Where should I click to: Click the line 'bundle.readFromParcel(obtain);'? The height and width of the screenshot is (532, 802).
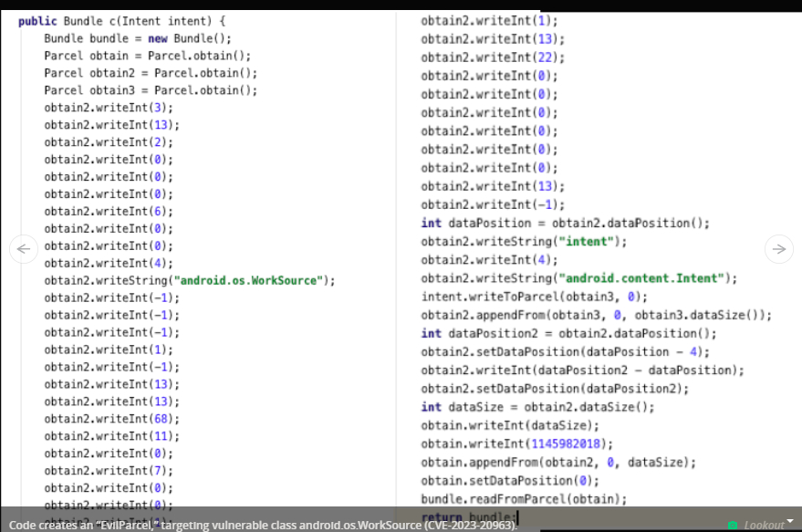pos(524,499)
